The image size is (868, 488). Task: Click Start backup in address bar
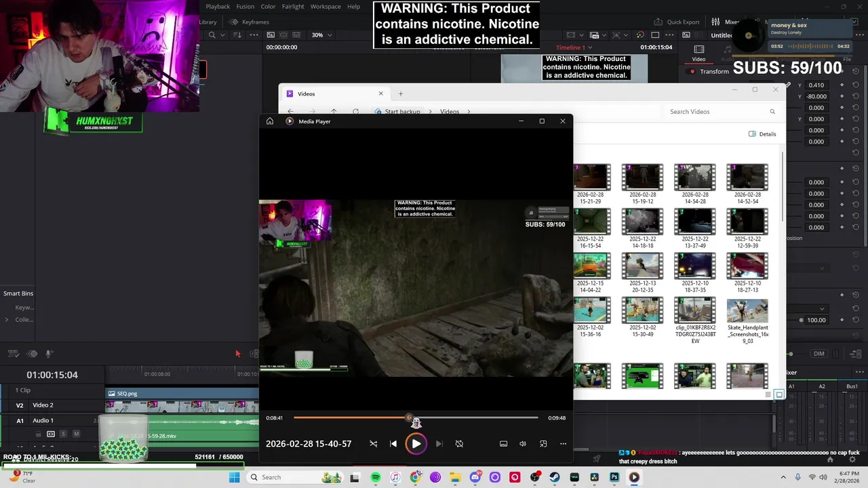(x=402, y=112)
